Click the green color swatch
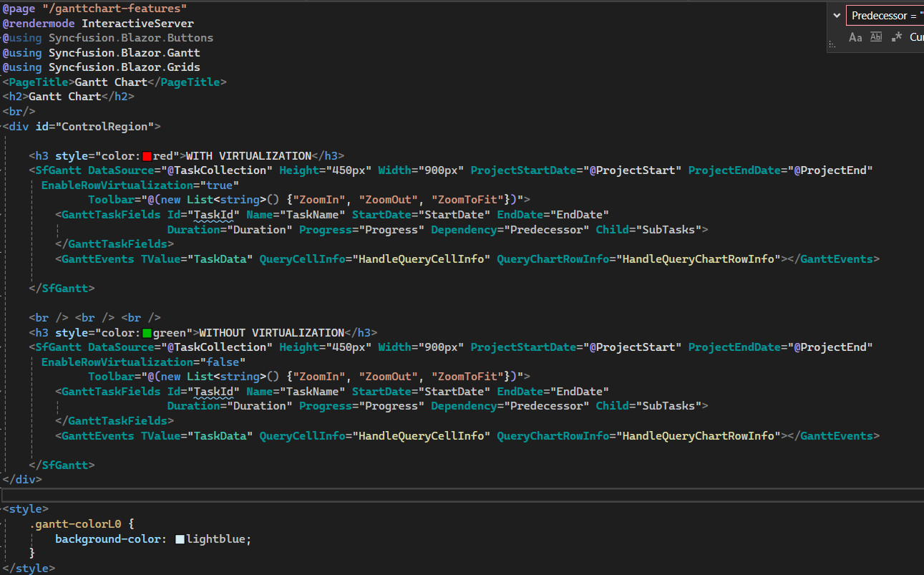Screen dimensions: 924x575 tap(147, 333)
